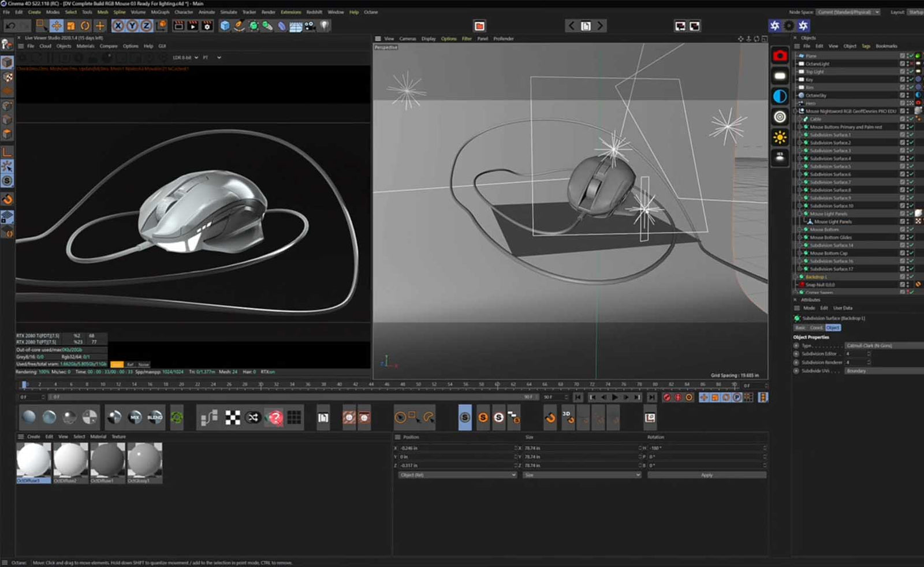Select the Rotate tool
The height and width of the screenshot is (567, 924).
[85, 26]
